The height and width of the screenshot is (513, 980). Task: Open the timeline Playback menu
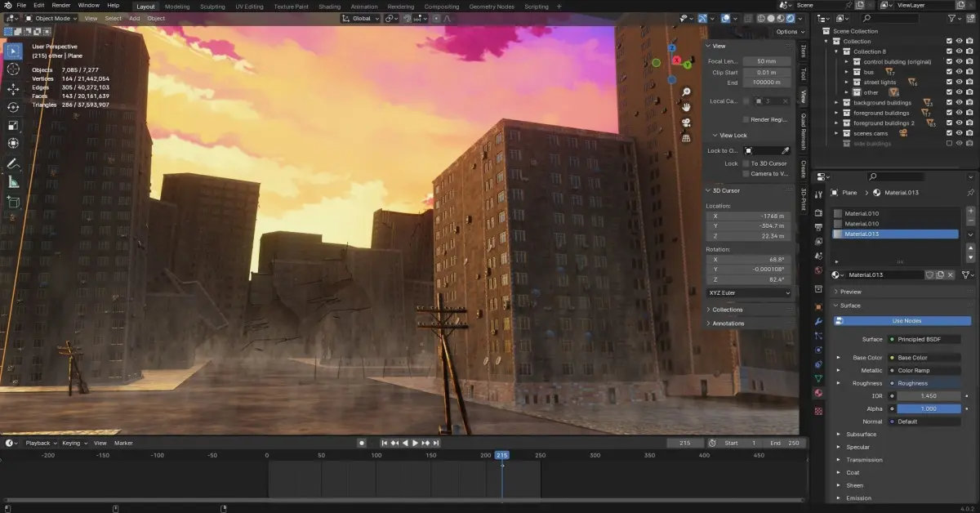coord(39,443)
